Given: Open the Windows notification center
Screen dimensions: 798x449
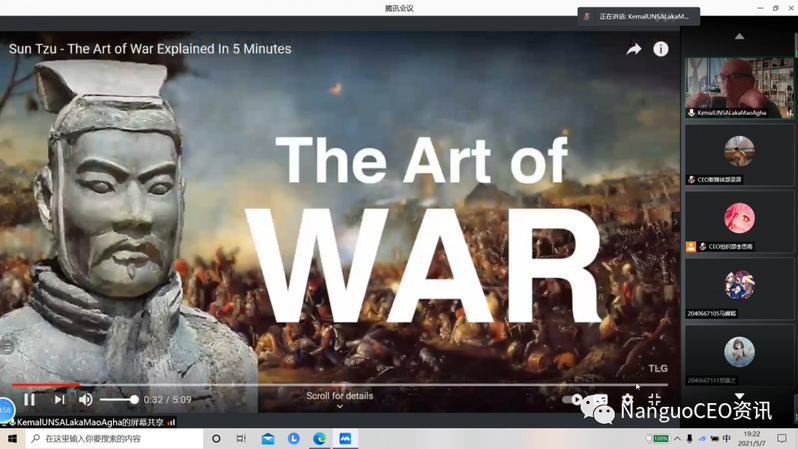Looking at the screenshot, I should tap(782, 438).
